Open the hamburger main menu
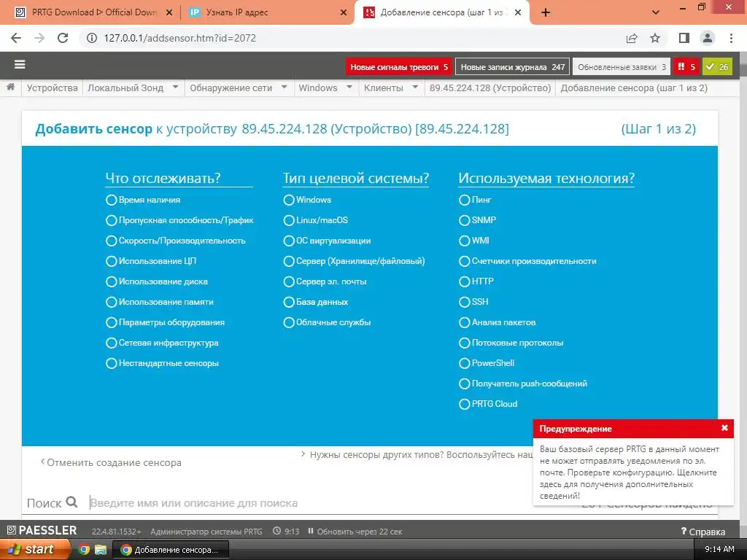Viewport: 747px width, 560px height. [x=20, y=65]
